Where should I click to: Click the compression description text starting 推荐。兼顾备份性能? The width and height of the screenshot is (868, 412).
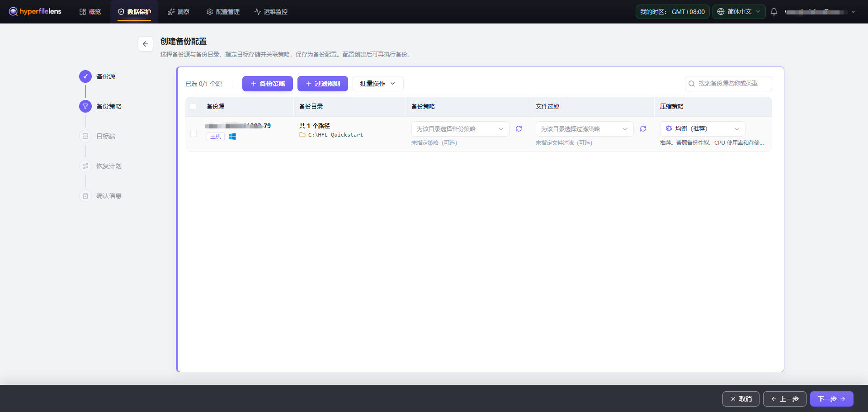712,143
